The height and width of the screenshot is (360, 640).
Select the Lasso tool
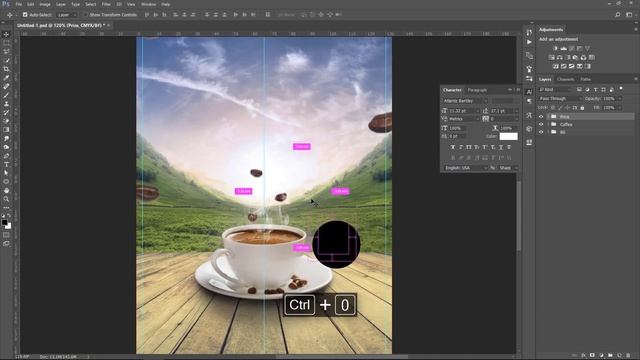(x=6, y=51)
